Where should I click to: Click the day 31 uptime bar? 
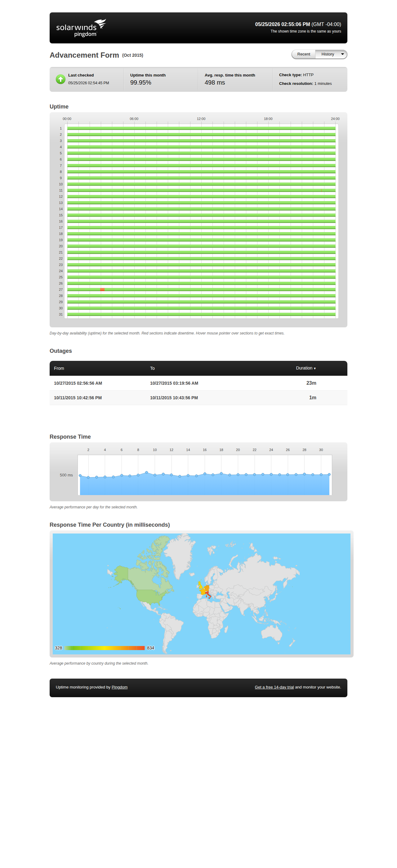coord(201,314)
